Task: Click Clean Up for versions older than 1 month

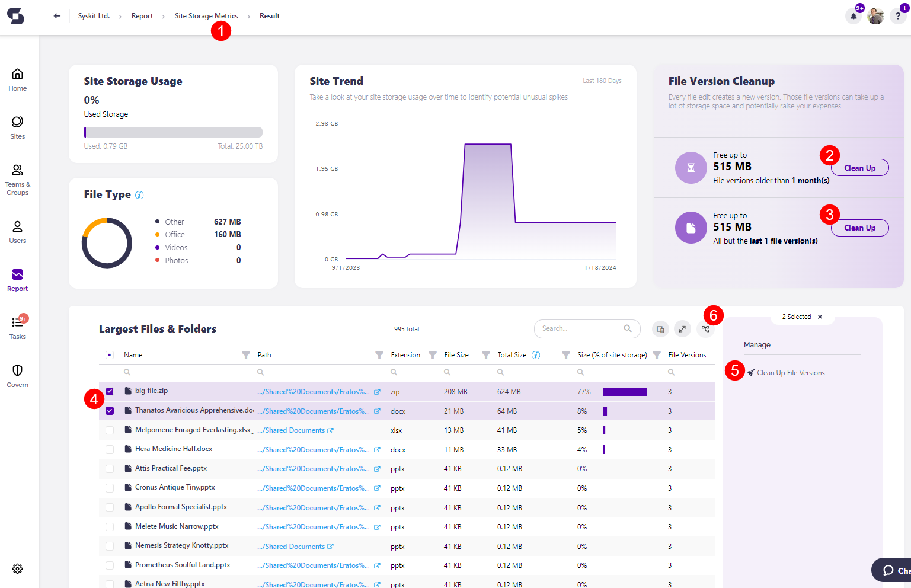Action: pyautogui.click(x=859, y=167)
